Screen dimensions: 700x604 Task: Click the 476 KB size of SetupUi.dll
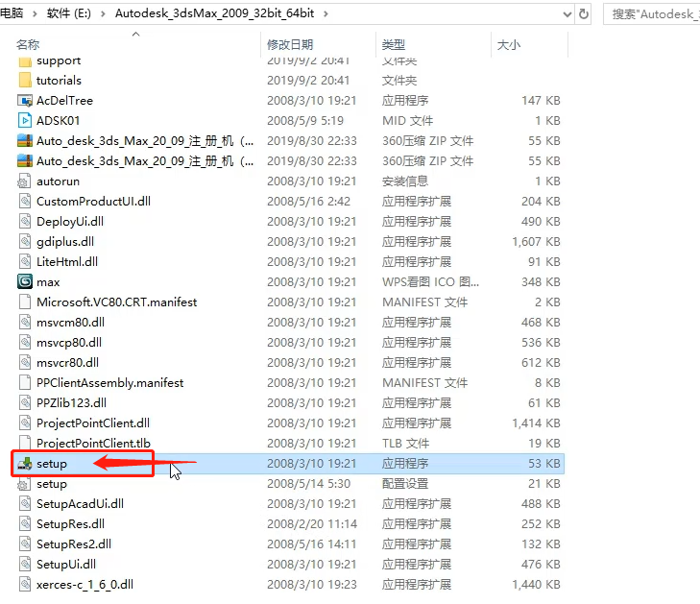[541, 565]
